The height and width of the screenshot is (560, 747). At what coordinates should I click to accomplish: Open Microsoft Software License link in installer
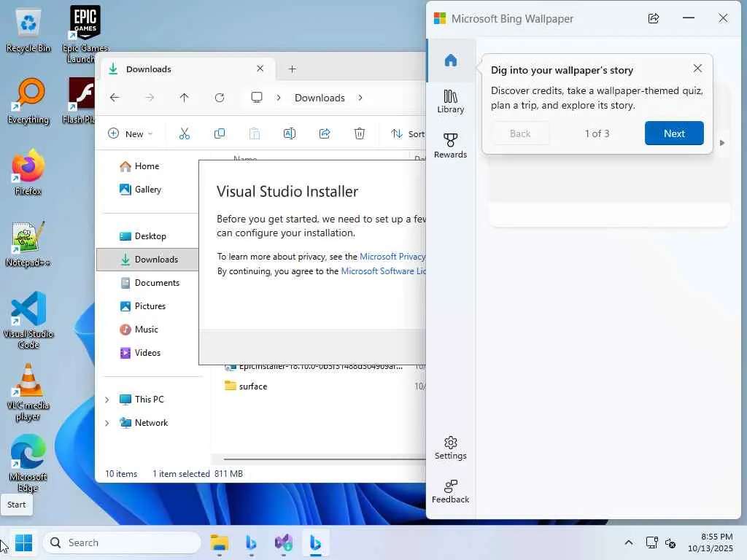(384, 271)
